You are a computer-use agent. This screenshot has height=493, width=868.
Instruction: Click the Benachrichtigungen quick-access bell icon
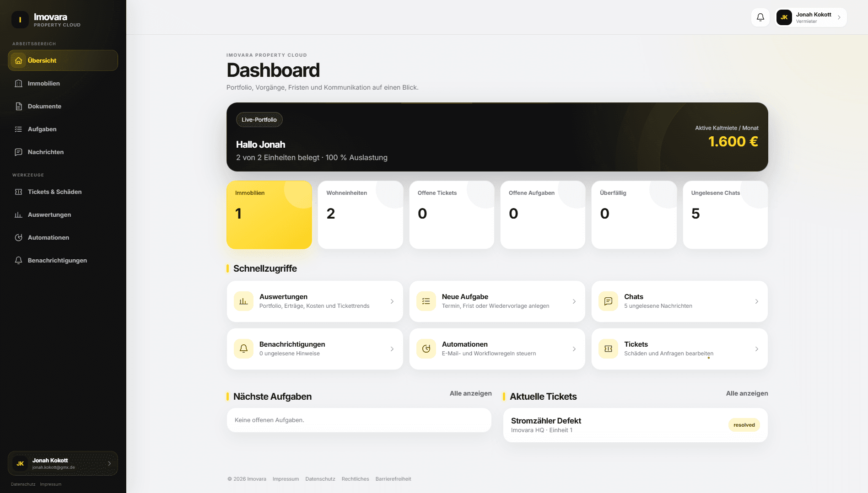pyautogui.click(x=243, y=349)
